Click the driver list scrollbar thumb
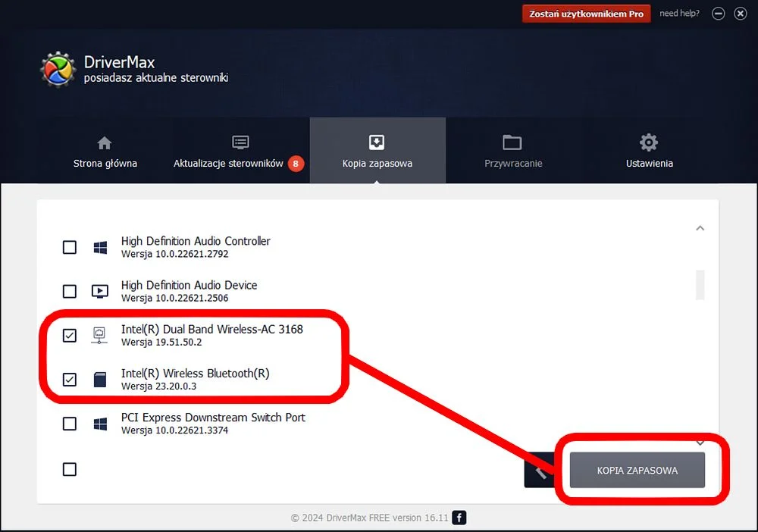The image size is (758, 532). [700, 285]
